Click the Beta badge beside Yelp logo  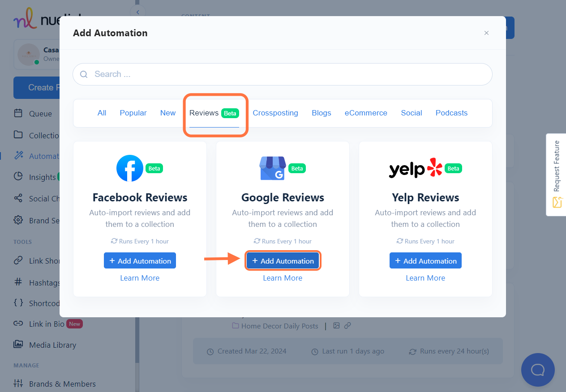(x=453, y=169)
